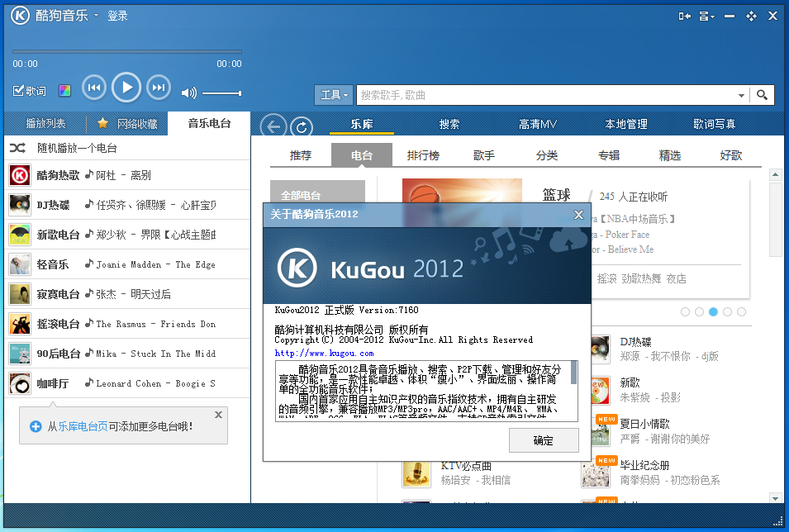Dismiss the add-station tip box
This screenshot has height=532, width=789.
[218, 415]
